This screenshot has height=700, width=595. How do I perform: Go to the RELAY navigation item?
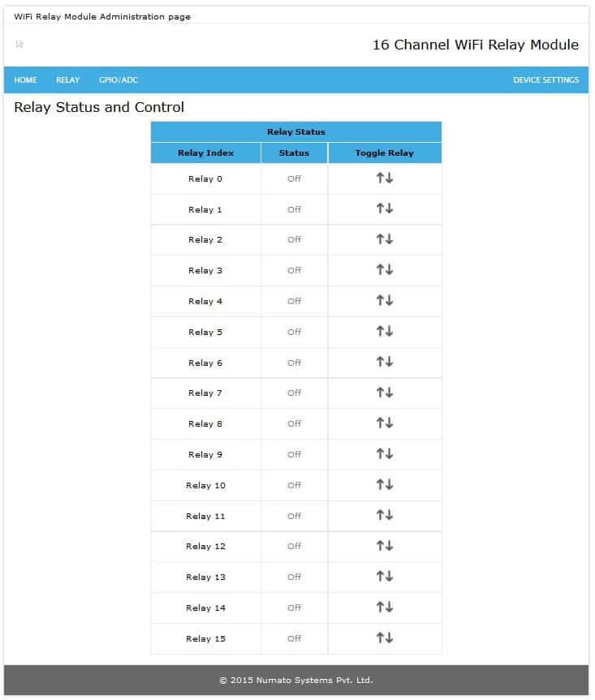pos(68,80)
